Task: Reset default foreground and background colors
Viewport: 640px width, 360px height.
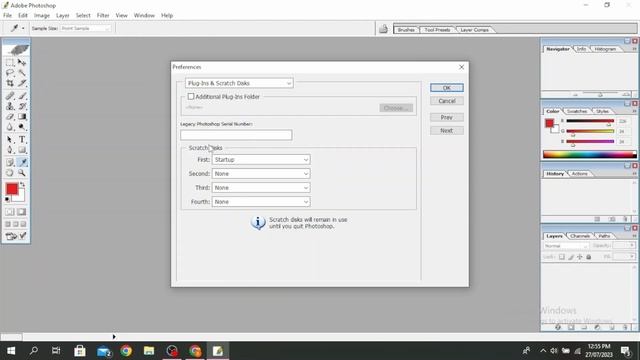Action: [7, 199]
